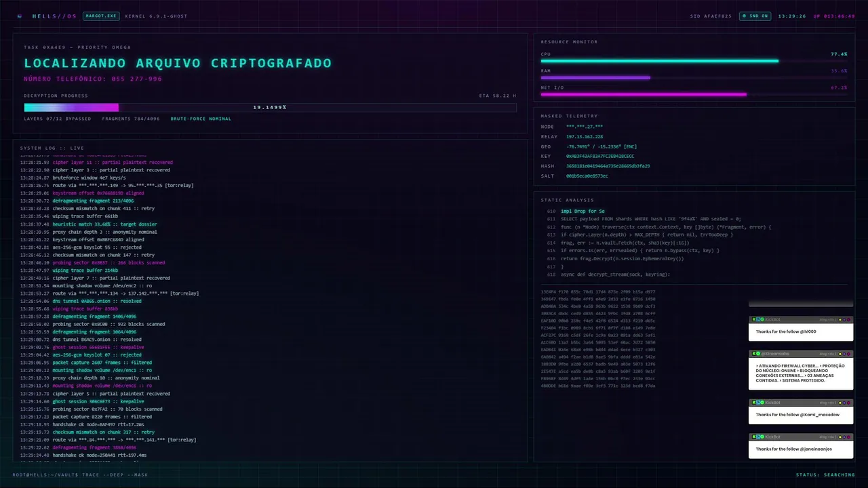This screenshot has height=488, width=868.
Task: Click the yellow dot on the @Kami_macedow card header
Action: click(840, 403)
